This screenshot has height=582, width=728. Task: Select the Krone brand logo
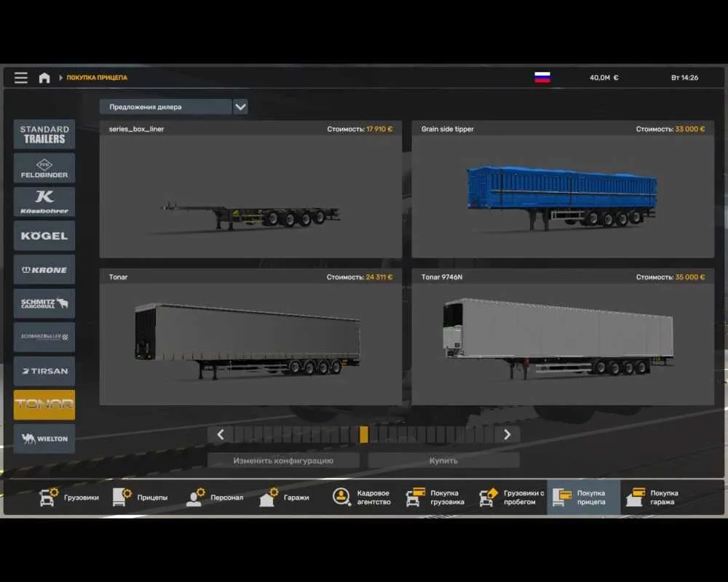pyautogui.click(x=44, y=270)
